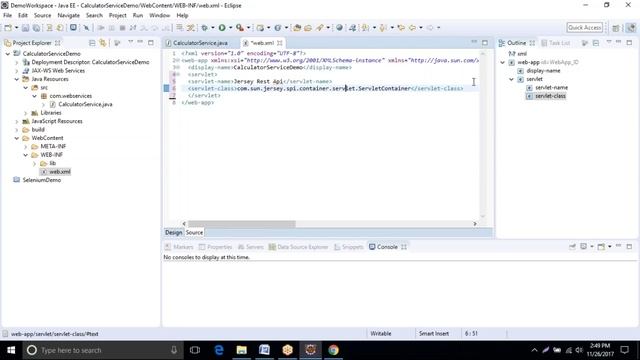640x360 pixels.
Task: Toggle Link with Editor in Project Explorer
Action: click(102, 42)
